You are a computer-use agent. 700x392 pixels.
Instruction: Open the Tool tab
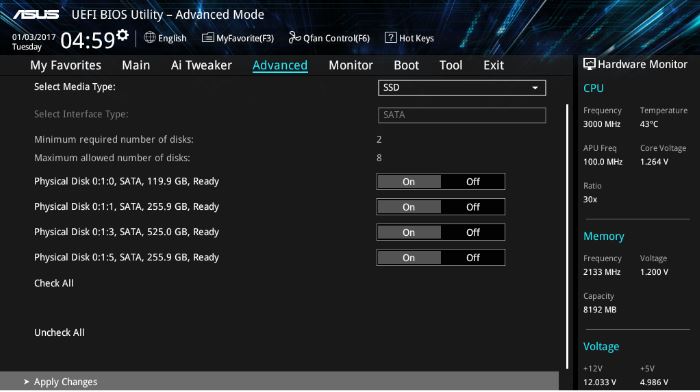pyautogui.click(x=451, y=65)
